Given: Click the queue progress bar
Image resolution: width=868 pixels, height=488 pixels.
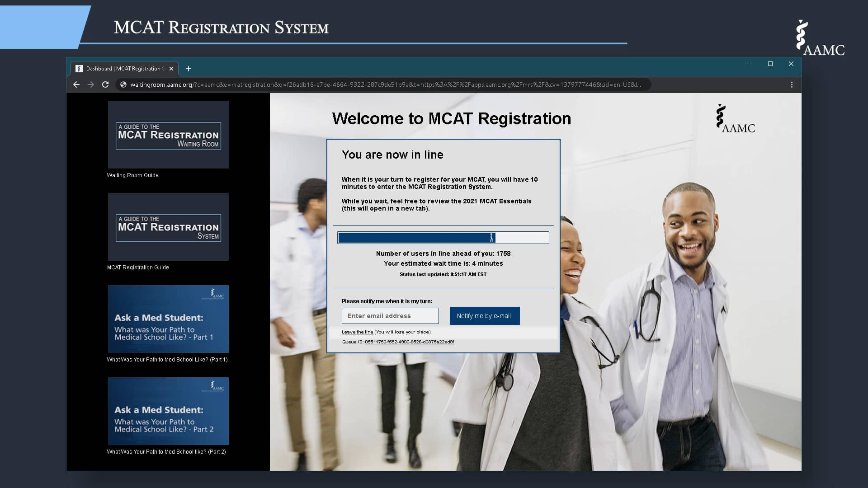Looking at the screenshot, I should [x=443, y=238].
